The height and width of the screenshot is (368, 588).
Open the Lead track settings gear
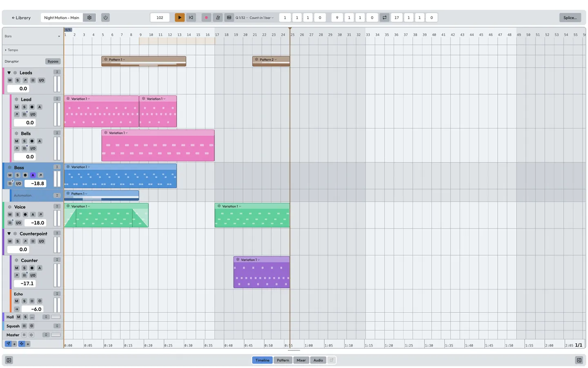pos(16,99)
